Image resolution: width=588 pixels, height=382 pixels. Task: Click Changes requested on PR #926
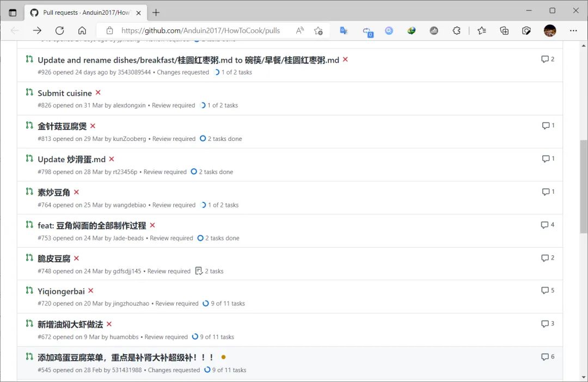point(183,72)
